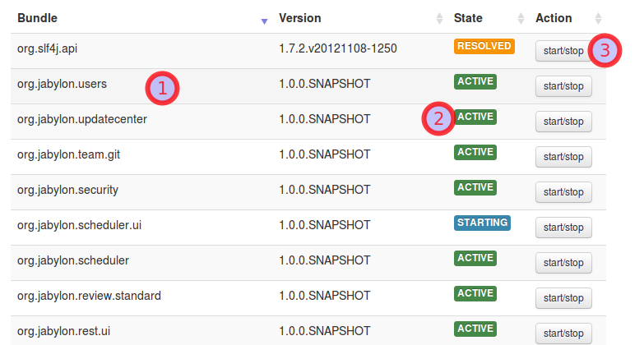Toggle start/stop for org.jabylon.users
The width and height of the screenshot is (644, 345).
coord(563,86)
